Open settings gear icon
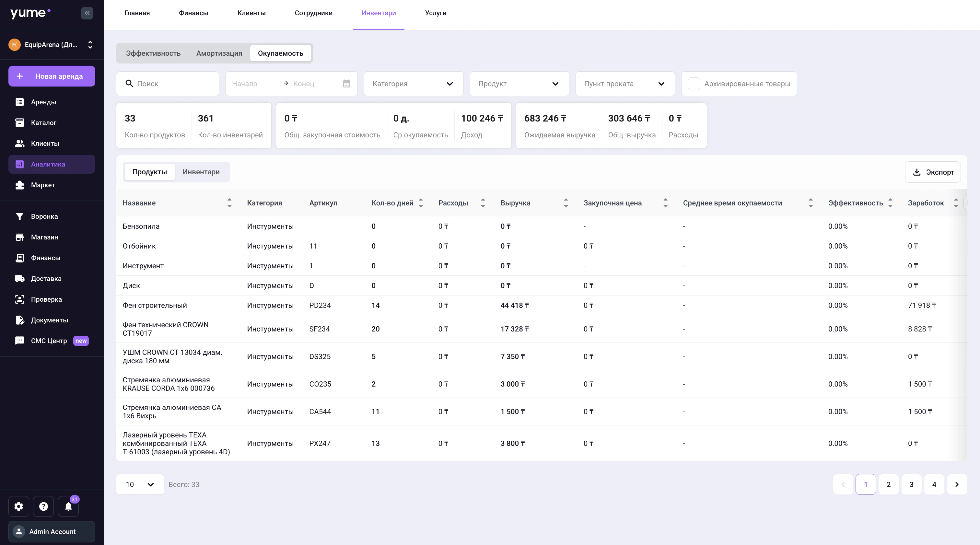 pyautogui.click(x=19, y=506)
